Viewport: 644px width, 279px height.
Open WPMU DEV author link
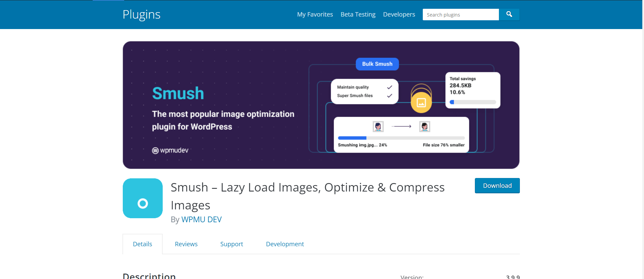[202, 220]
